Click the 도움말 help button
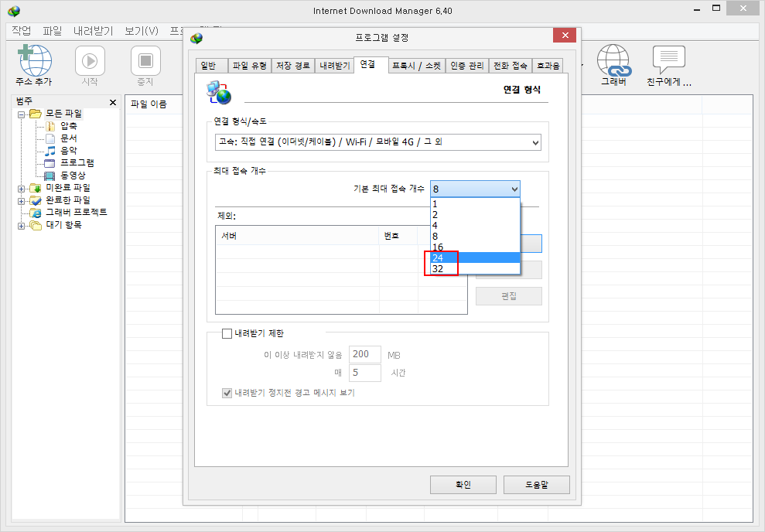765x532 pixels. 537,485
